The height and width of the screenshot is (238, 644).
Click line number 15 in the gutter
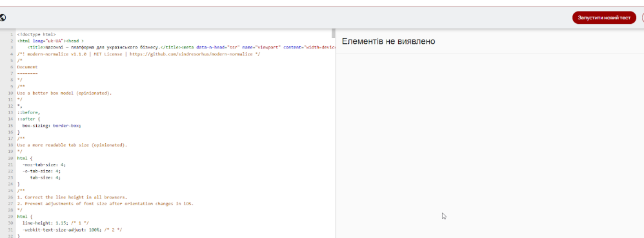11,126
